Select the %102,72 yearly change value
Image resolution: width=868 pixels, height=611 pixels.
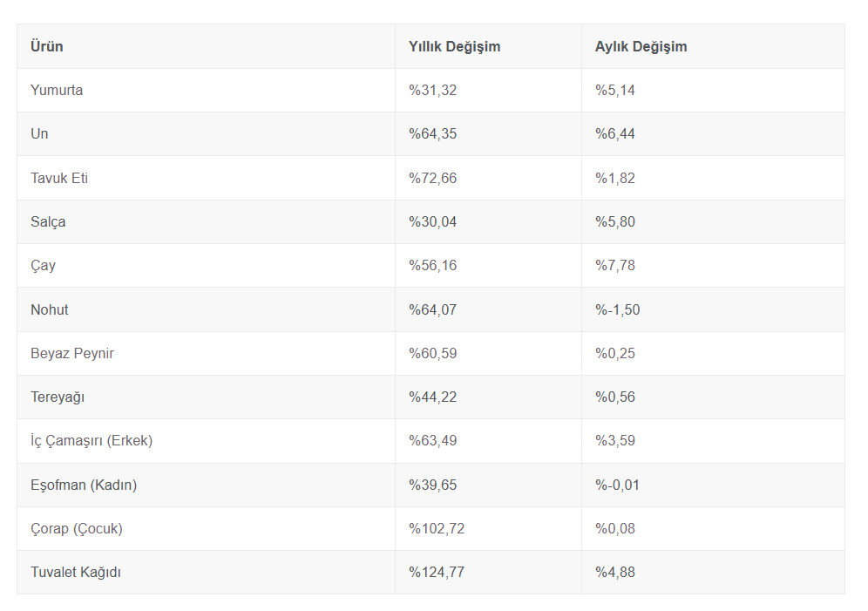437,528
